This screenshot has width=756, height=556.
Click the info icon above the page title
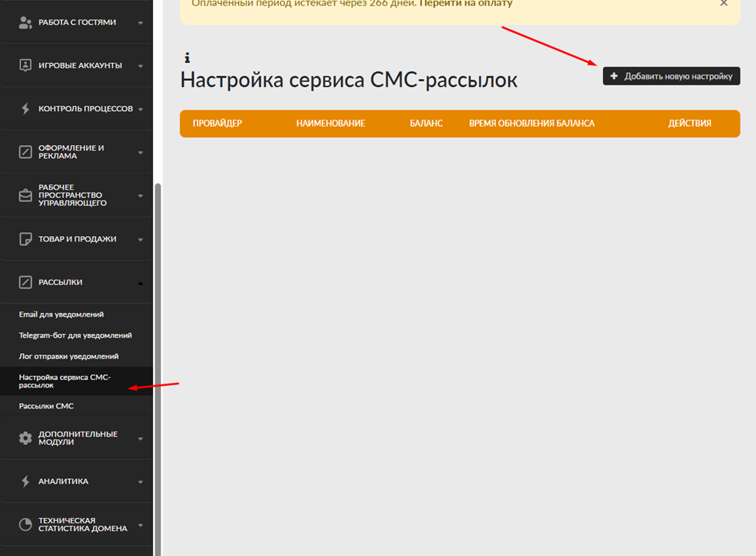pos(187,57)
